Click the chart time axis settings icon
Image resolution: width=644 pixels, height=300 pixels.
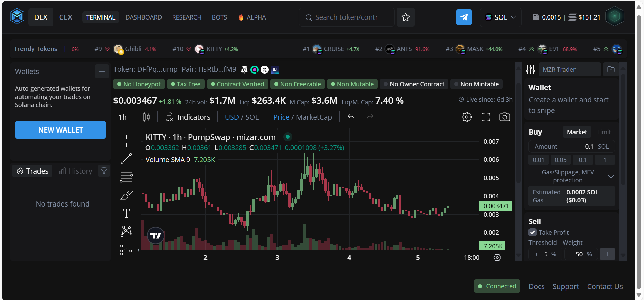point(497,258)
